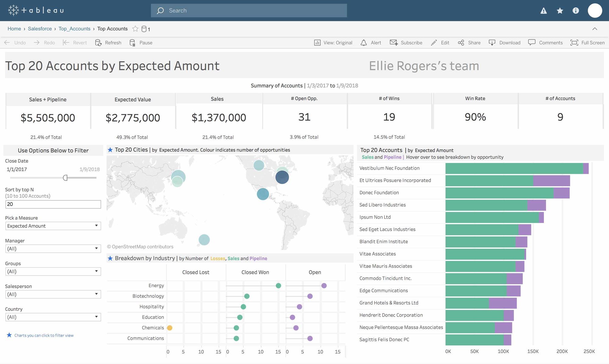Image resolution: width=609 pixels, height=364 pixels.
Task: Favorite this view with breadcrumb star
Action: pos(135,29)
